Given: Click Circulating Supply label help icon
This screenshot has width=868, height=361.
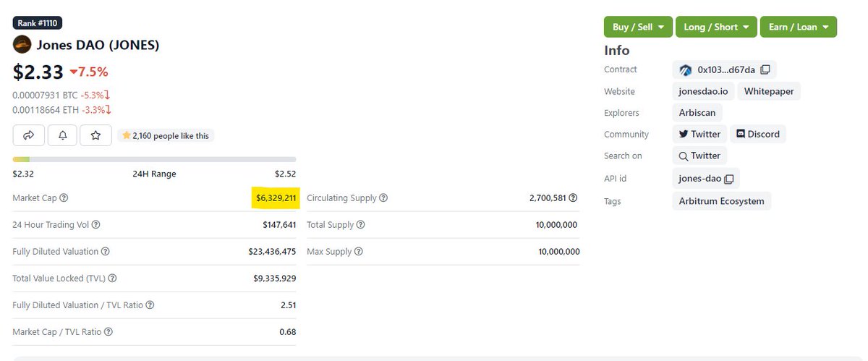Looking at the screenshot, I should coord(383,198).
